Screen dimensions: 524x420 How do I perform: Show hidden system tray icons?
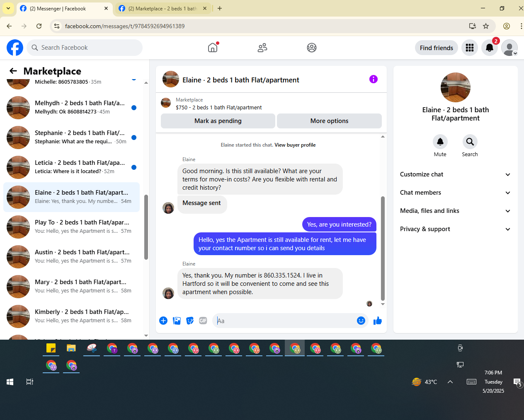[450, 382]
